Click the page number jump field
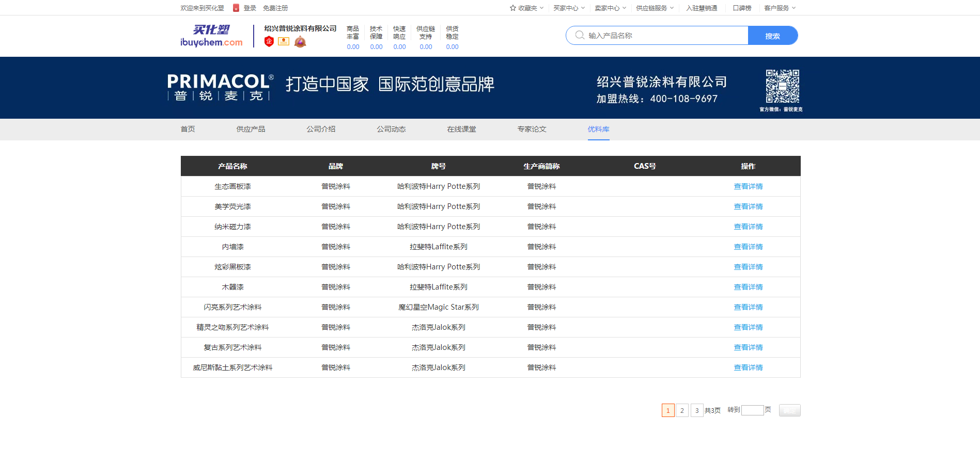 (753, 410)
